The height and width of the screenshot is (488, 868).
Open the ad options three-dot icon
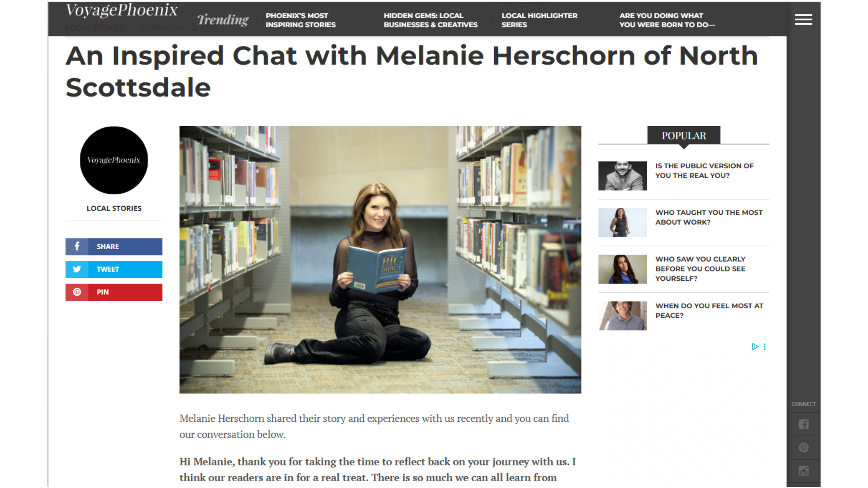coord(765,347)
